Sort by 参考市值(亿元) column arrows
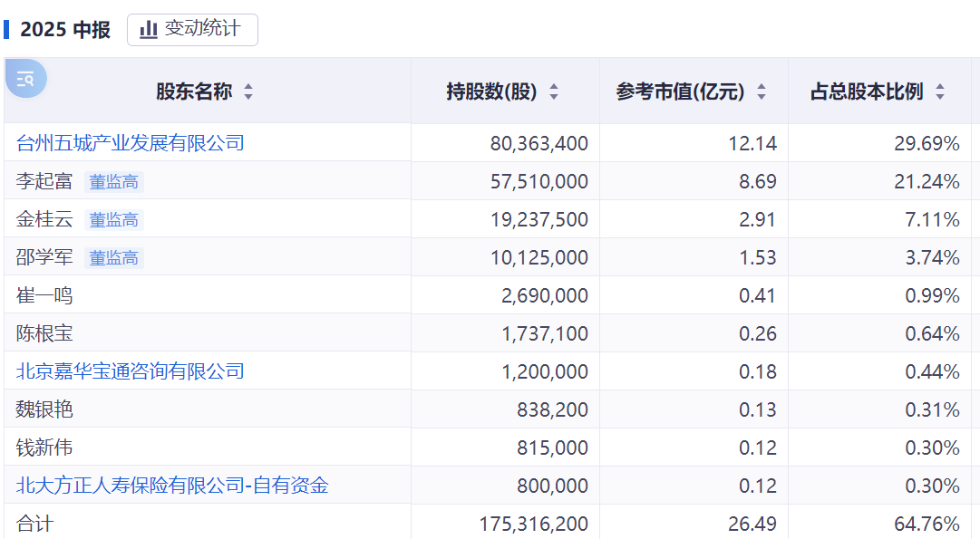This screenshot has width=980, height=539. 762,91
